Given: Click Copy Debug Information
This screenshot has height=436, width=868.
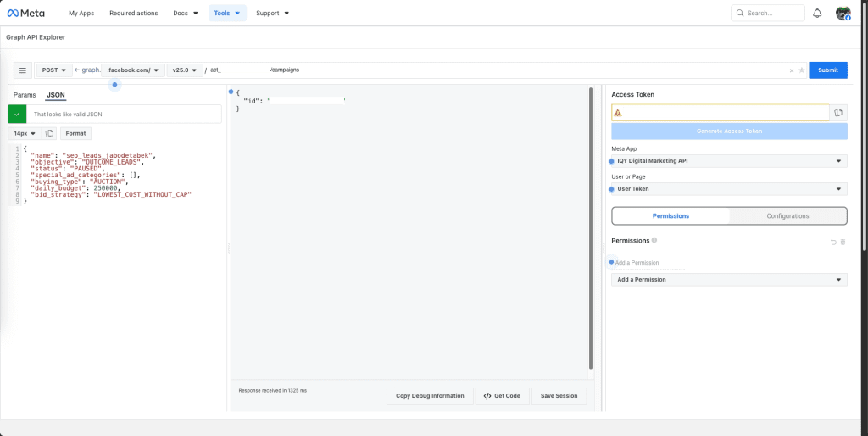Looking at the screenshot, I should coord(430,396).
